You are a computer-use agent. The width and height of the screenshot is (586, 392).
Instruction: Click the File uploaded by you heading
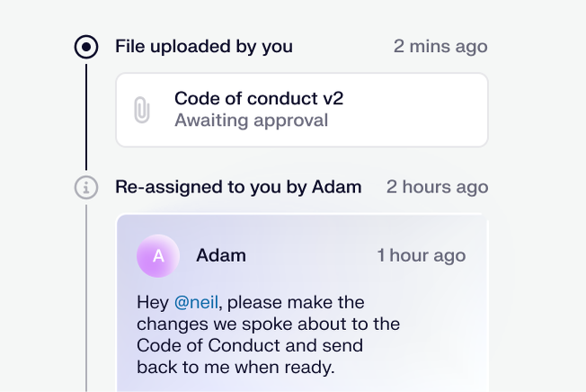click(203, 47)
